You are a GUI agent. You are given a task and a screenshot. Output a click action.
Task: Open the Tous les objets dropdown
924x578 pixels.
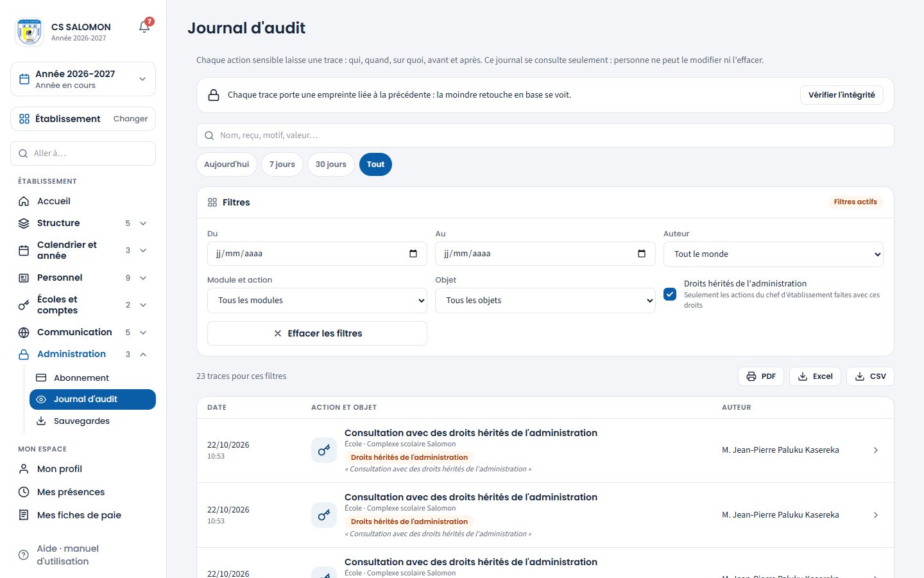coord(545,301)
